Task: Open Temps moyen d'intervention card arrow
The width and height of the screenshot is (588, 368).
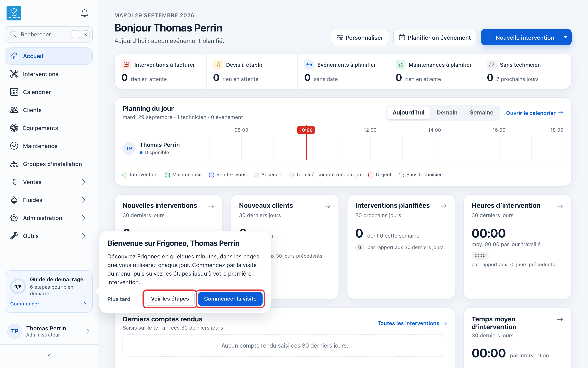Action: (x=560, y=319)
